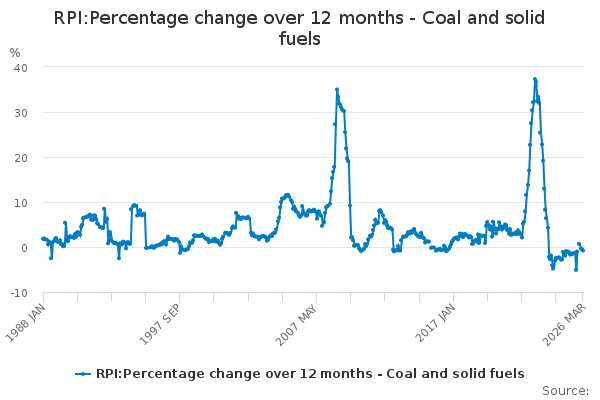Viewport: 600px width, 400px height.
Task: Click the chart title text
Action: click(300, 28)
